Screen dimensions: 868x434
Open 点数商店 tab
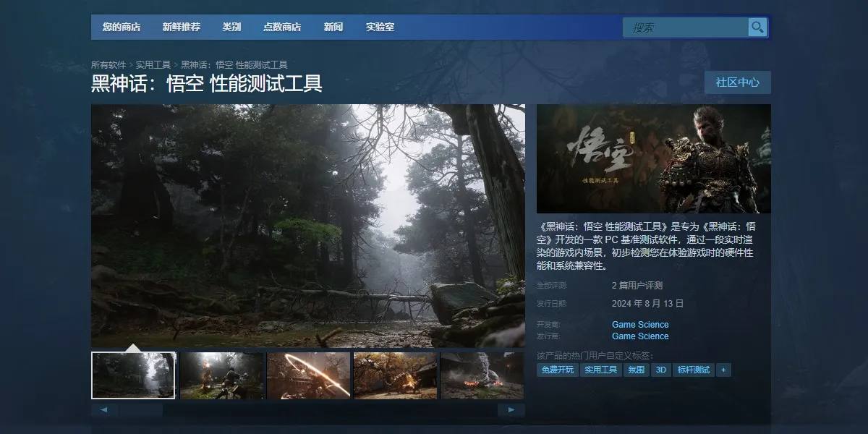282,27
